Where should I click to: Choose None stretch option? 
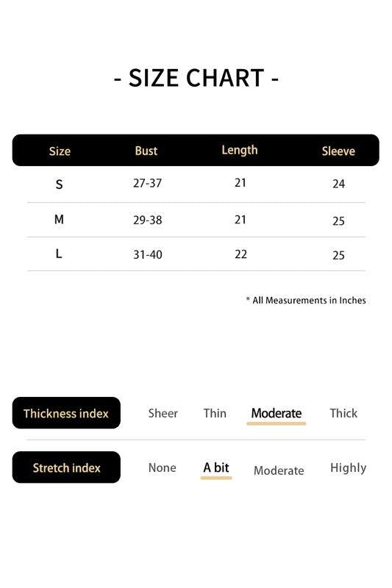[x=163, y=467]
